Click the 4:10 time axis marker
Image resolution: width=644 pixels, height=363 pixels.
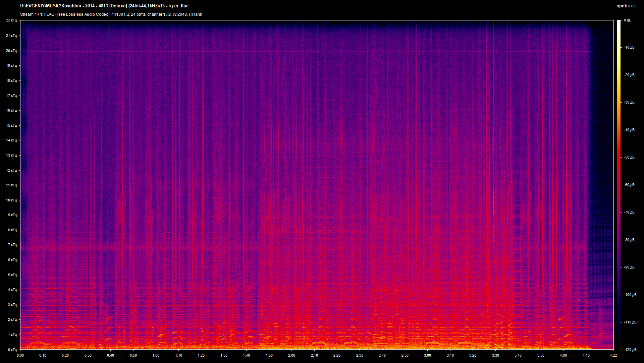[x=586, y=355]
